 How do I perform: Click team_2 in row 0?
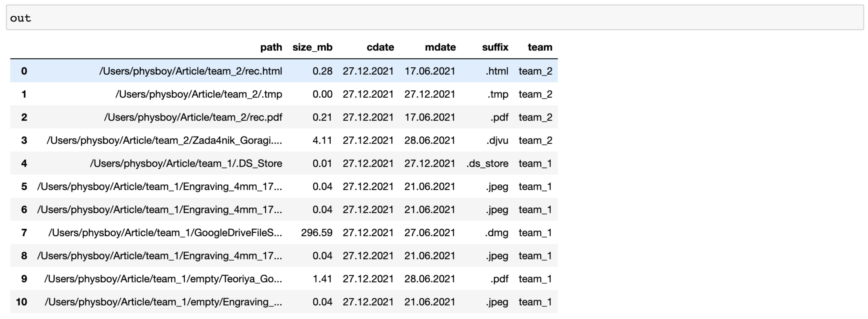[x=536, y=71]
